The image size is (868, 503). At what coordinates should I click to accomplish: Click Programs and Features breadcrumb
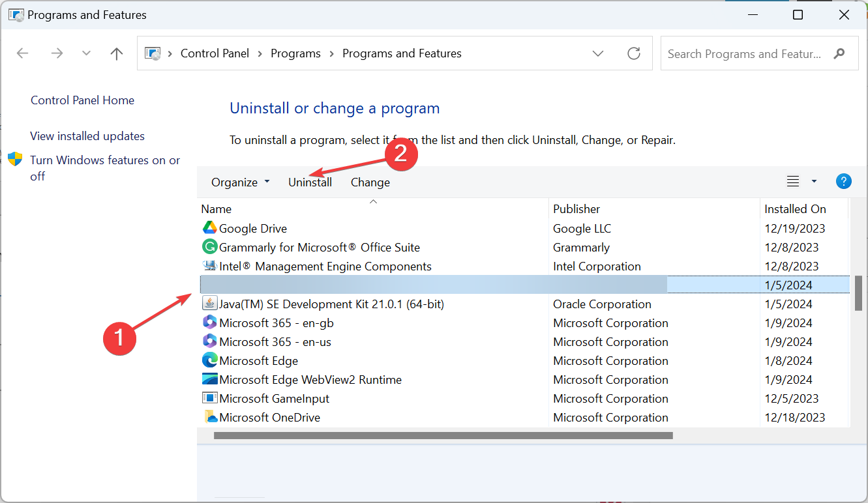402,53
